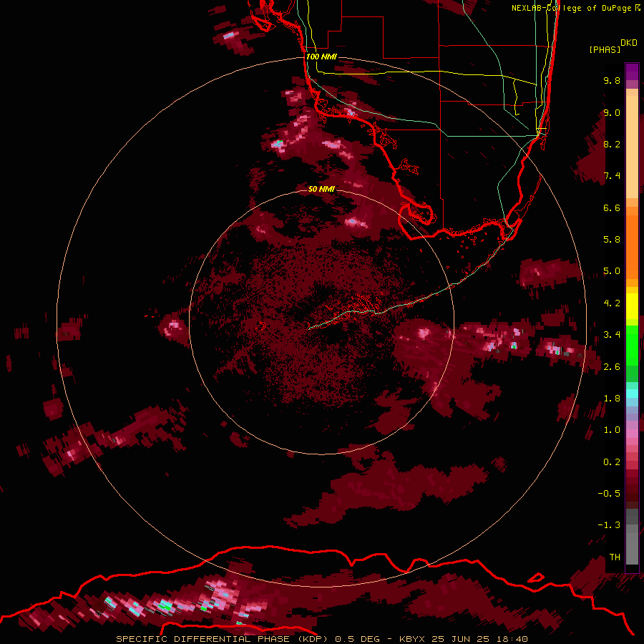Click the "0.5 DEG" elevation text
Viewport: 644px width, 644px height.
point(357,639)
